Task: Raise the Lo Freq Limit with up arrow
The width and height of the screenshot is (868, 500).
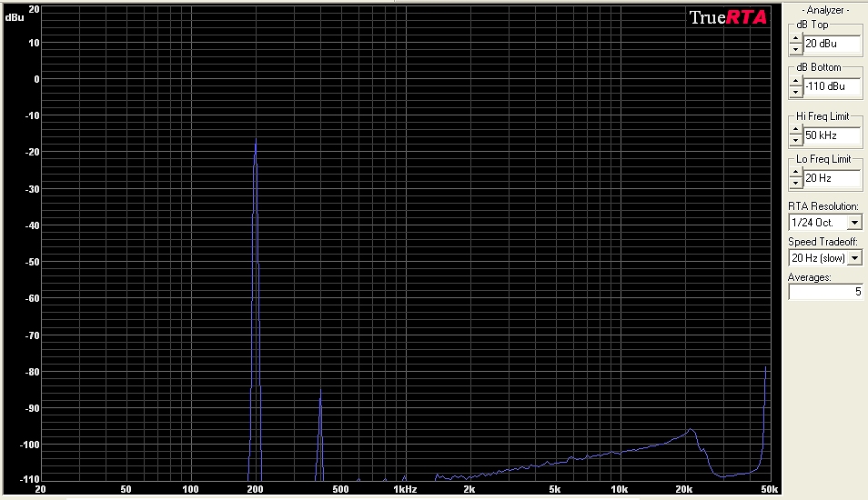Action: point(795,173)
